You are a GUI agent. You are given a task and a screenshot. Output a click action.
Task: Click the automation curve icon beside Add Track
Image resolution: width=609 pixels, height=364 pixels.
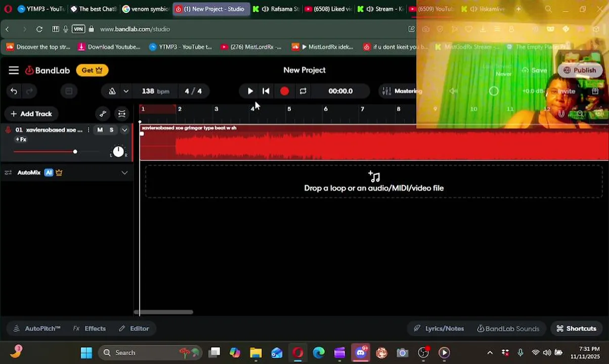(103, 114)
